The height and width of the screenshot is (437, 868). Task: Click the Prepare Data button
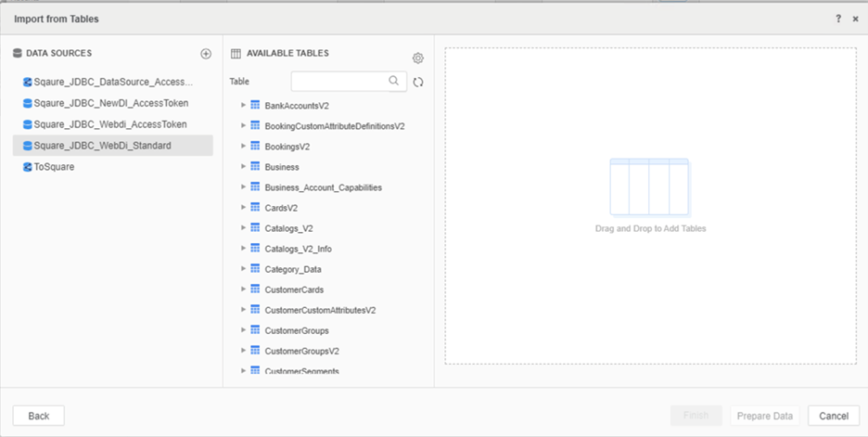click(764, 416)
